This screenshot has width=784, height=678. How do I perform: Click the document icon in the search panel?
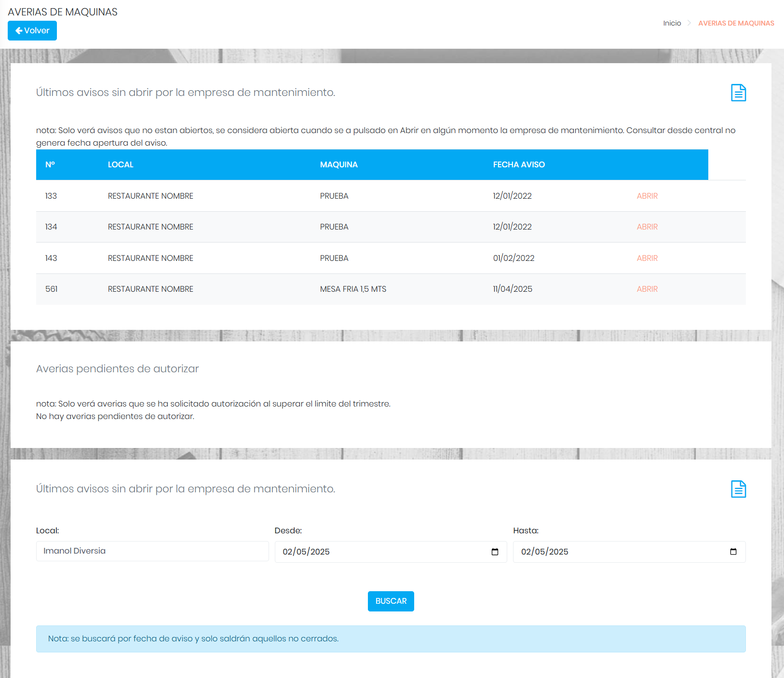pyautogui.click(x=738, y=489)
